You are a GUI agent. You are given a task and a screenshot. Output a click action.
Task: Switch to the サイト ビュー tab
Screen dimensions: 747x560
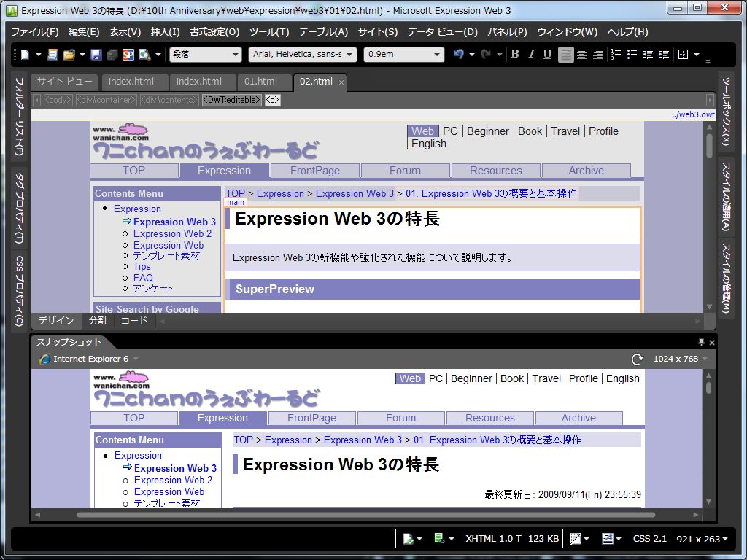(64, 82)
